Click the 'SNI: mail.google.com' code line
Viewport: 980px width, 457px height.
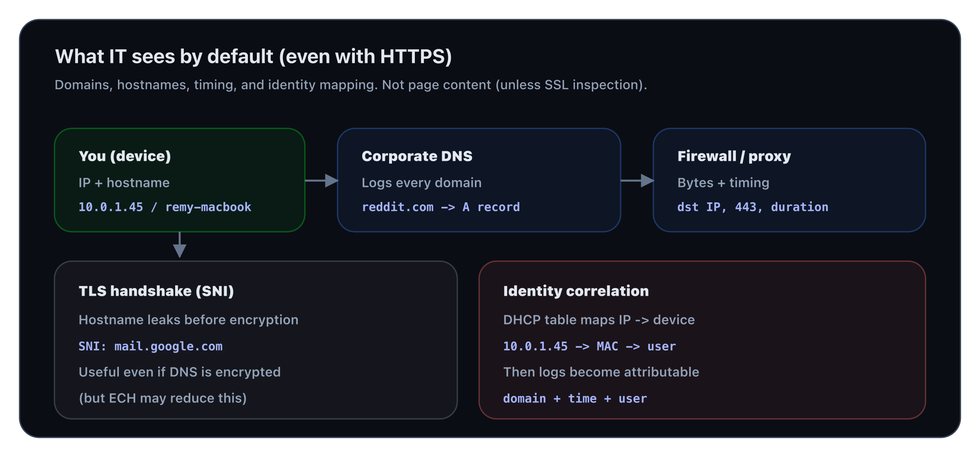(150, 346)
